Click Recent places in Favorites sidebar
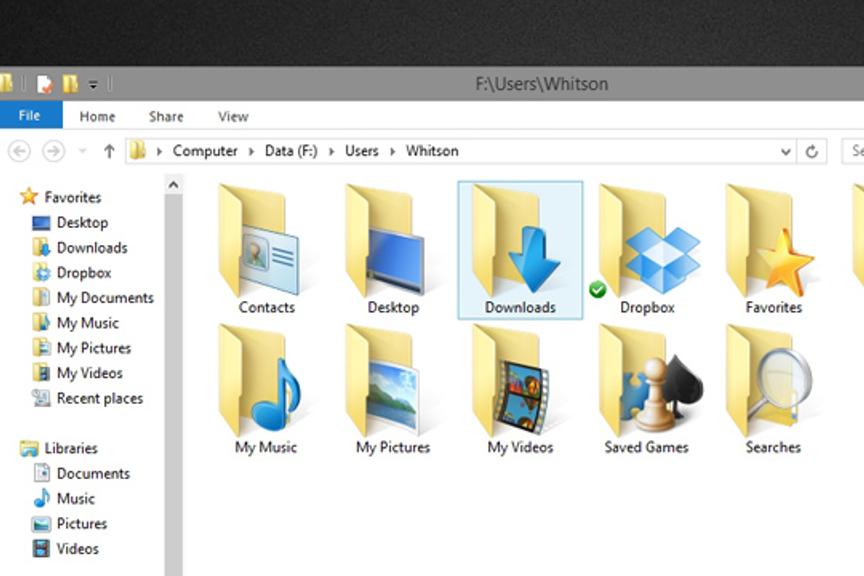This screenshot has height=576, width=864. coord(99,398)
